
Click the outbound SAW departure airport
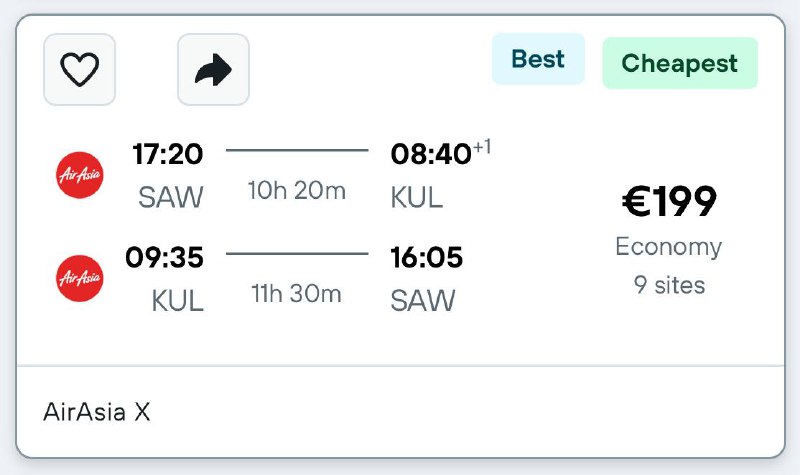[x=170, y=197]
